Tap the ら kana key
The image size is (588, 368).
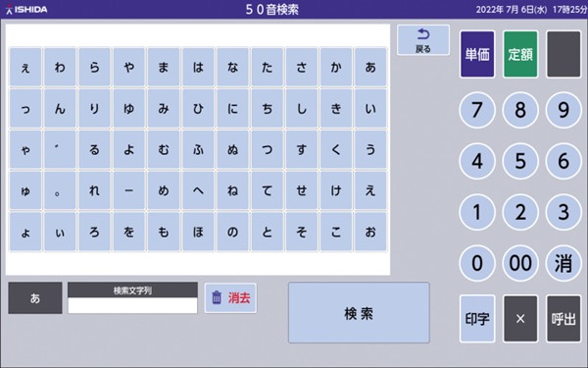[94, 67]
